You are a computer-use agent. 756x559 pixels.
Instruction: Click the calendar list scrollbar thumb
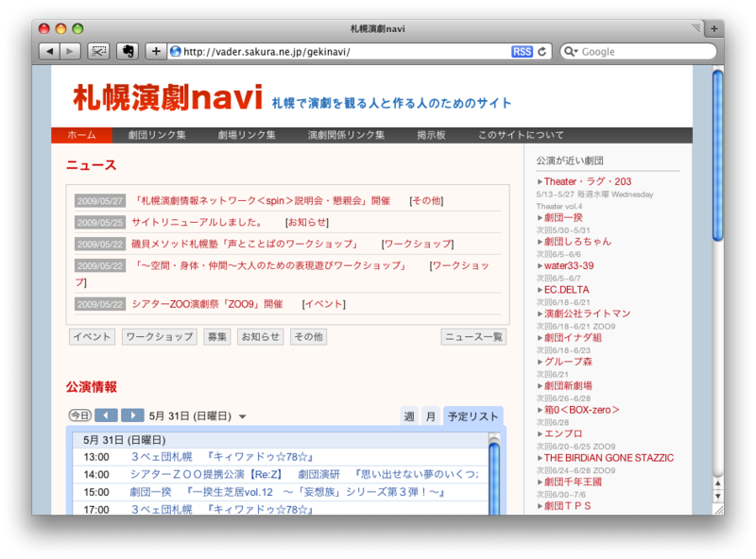pos(493,479)
